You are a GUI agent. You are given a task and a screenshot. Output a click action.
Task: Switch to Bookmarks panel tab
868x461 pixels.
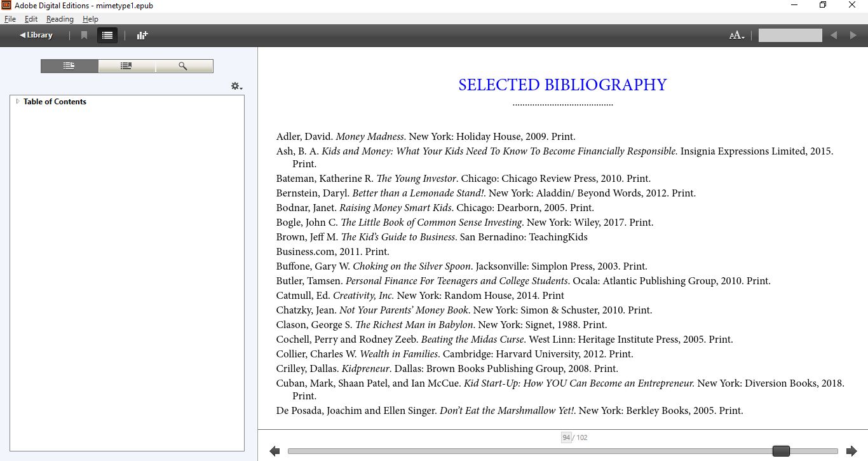click(126, 66)
